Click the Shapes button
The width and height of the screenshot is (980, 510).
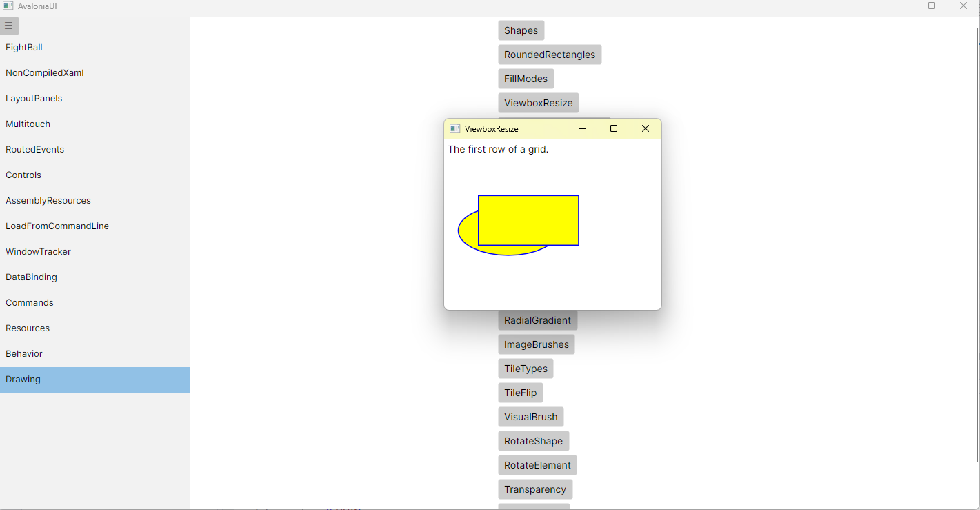coord(521,30)
